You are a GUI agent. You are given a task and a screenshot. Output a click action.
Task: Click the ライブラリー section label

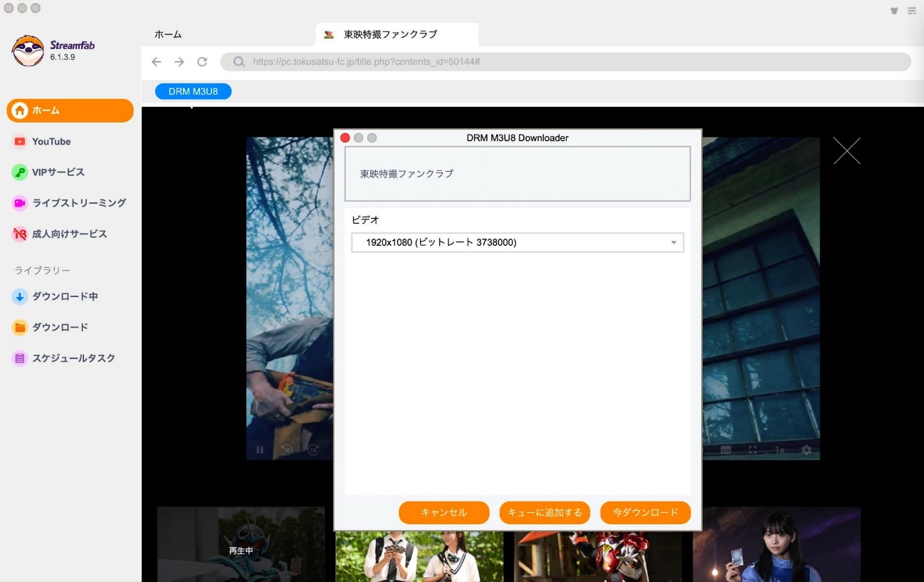(43, 271)
